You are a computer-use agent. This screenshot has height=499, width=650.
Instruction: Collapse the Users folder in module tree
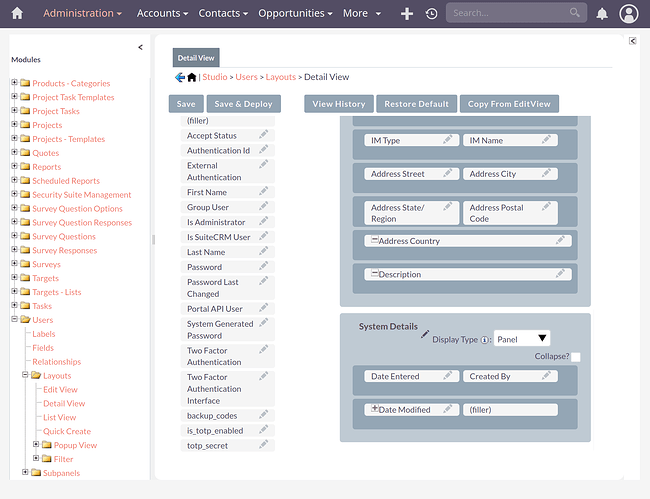(15, 319)
